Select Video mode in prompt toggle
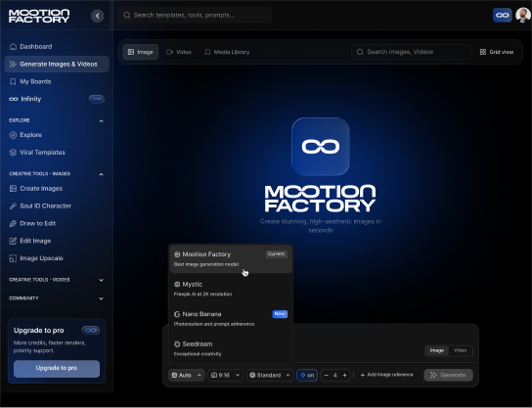 pos(460,350)
